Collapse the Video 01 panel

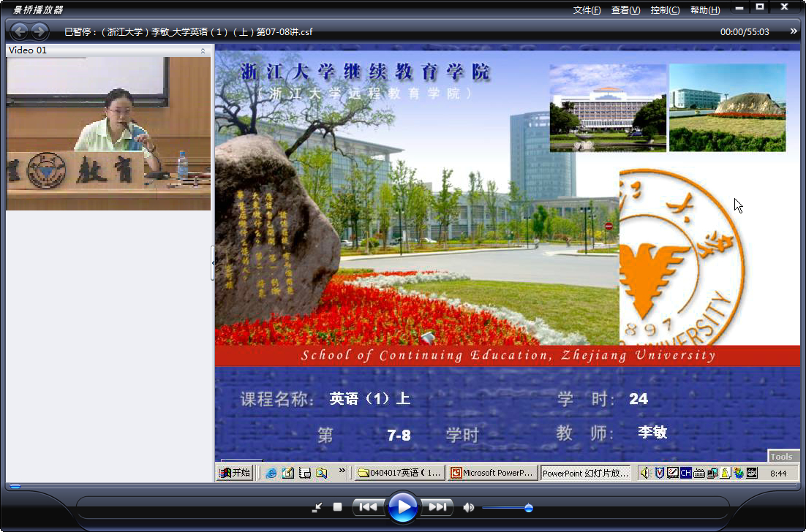pyautogui.click(x=203, y=50)
